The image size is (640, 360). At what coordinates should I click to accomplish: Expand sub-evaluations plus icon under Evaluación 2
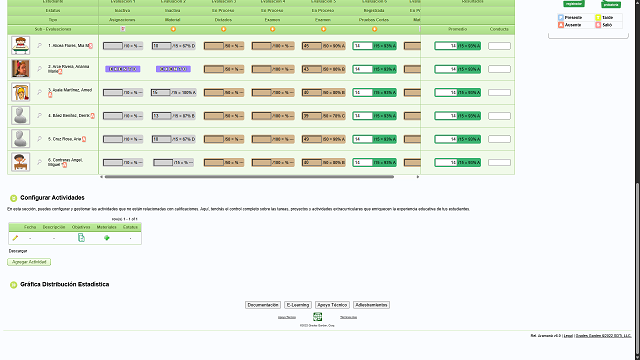point(173,29)
